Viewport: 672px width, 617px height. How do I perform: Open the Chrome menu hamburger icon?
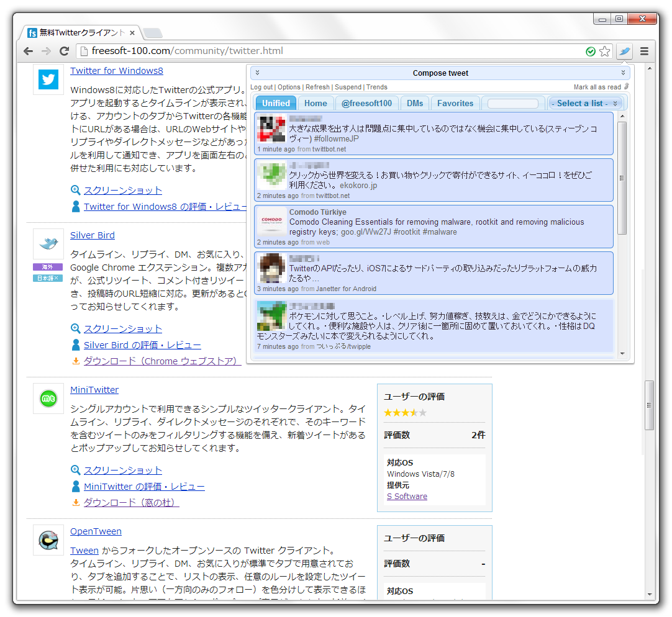[644, 52]
